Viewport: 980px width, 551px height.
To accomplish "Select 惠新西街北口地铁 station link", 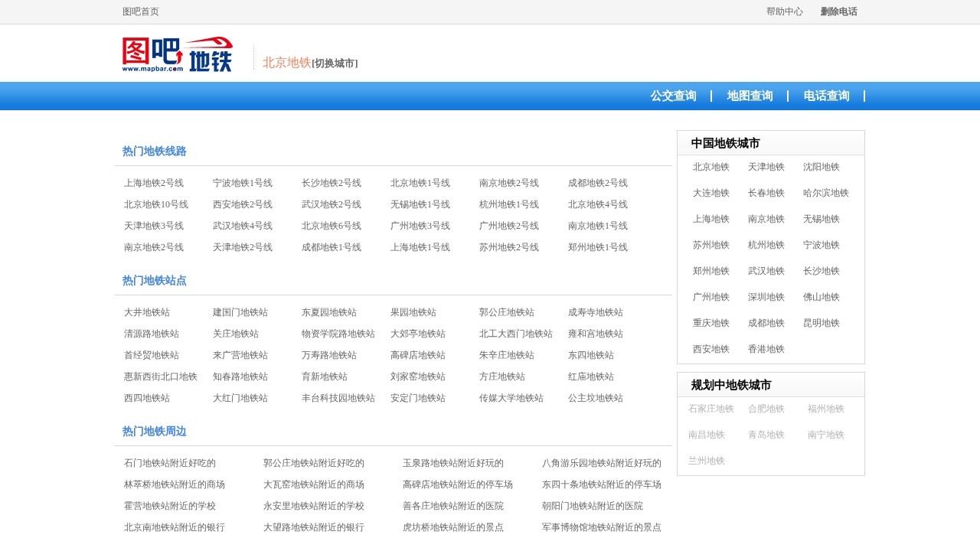I will 161,377.
